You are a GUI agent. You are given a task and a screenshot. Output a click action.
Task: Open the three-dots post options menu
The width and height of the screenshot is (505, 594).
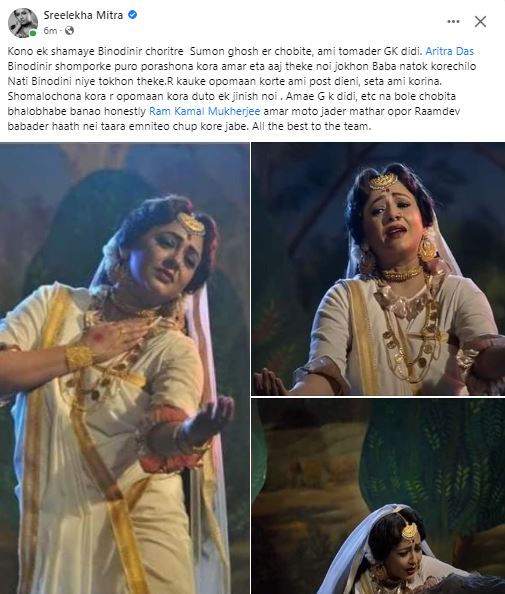point(453,22)
